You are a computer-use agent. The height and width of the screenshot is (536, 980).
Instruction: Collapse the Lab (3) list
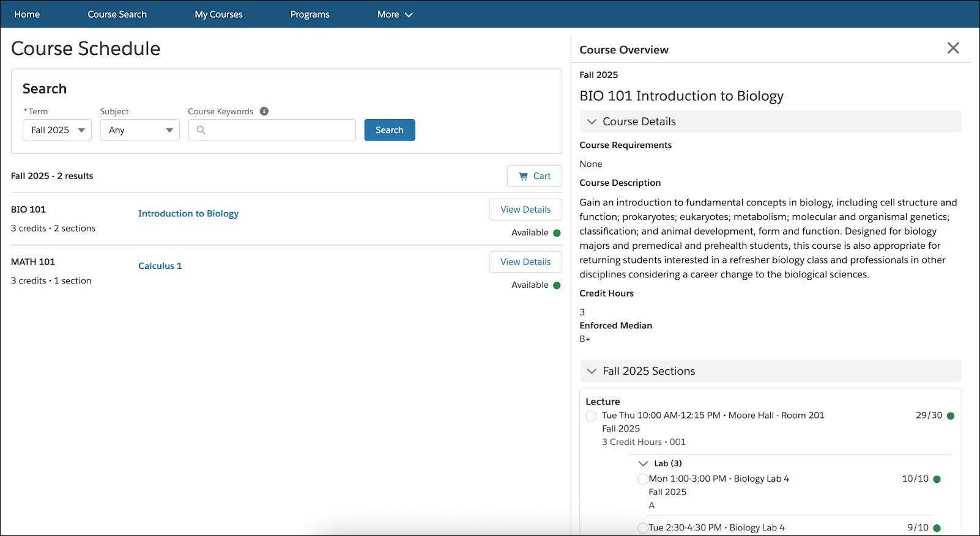coord(643,464)
